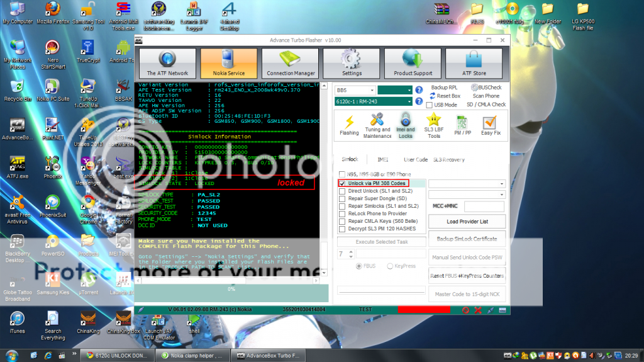This screenshot has width=644, height=362.
Task: Switch to the SL3 Recovery tab
Action: pyautogui.click(x=449, y=160)
